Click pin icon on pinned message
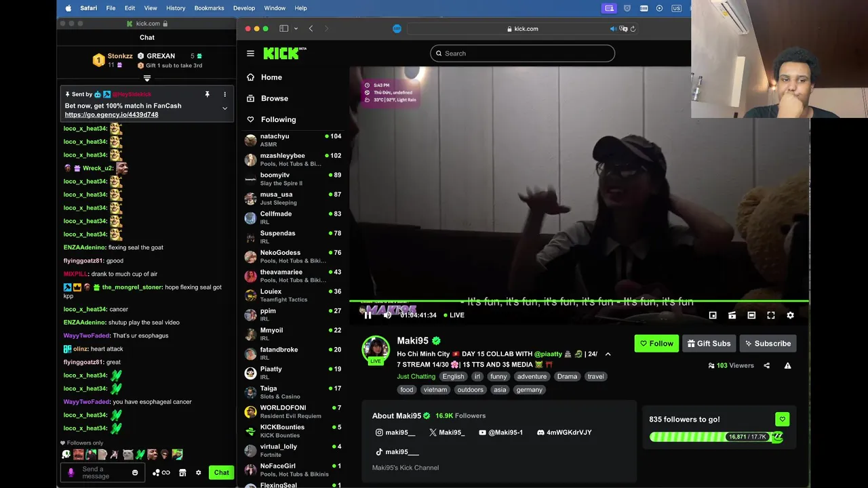Viewport: 868px width, 488px height. [208, 94]
